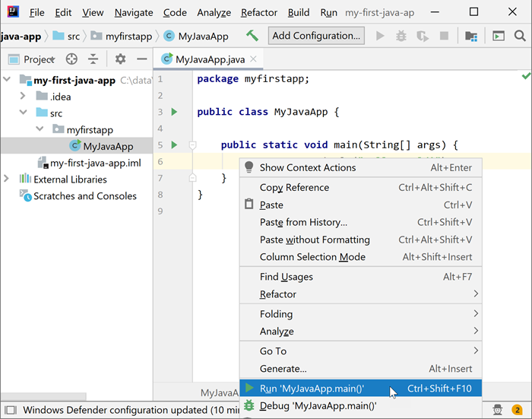The height and width of the screenshot is (419, 532).
Task: Click the green run gutter icon beside main method
Action: (174, 145)
